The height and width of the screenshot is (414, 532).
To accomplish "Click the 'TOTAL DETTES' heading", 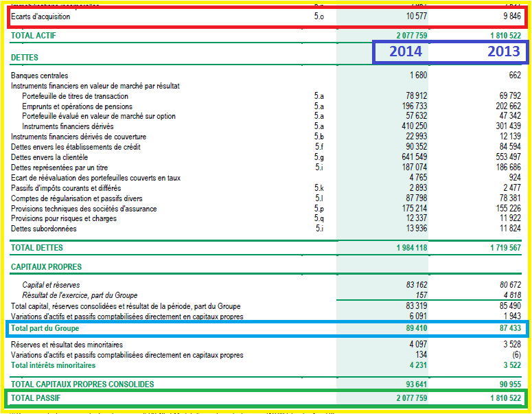I will [x=37, y=248].
